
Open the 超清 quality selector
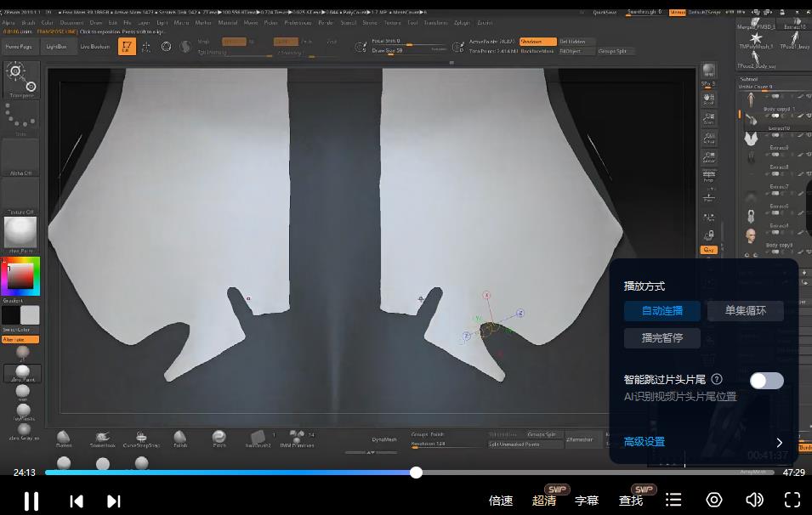(x=545, y=501)
